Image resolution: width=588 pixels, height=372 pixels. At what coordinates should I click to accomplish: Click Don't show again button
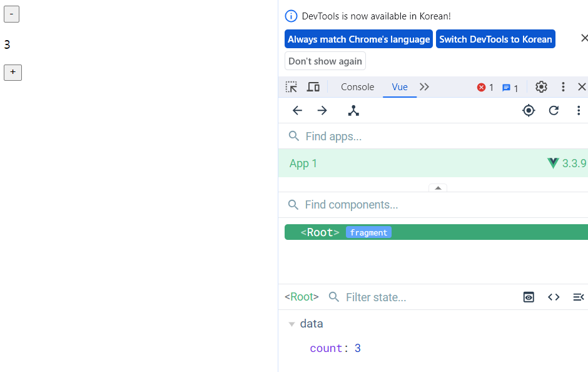[325, 61]
